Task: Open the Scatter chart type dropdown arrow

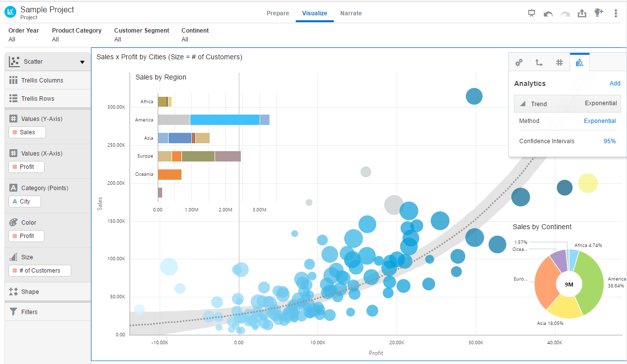Action: click(x=82, y=62)
